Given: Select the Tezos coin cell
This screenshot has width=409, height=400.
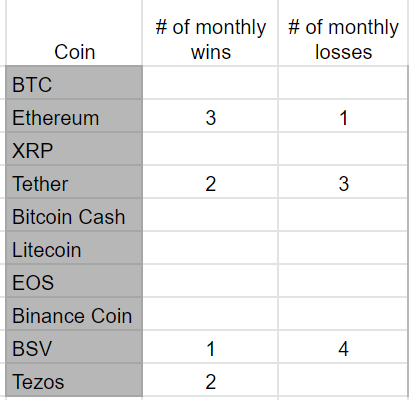Looking at the screenshot, I should [74, 380].
